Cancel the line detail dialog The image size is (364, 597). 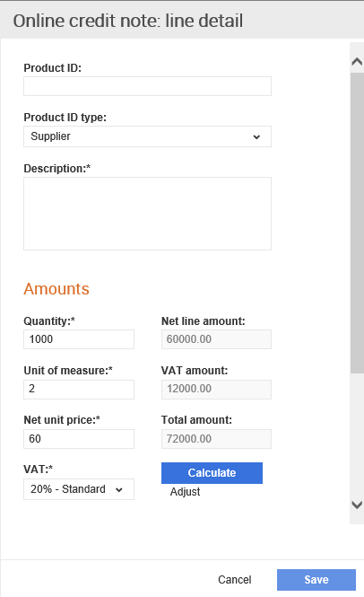pos(235,579)
